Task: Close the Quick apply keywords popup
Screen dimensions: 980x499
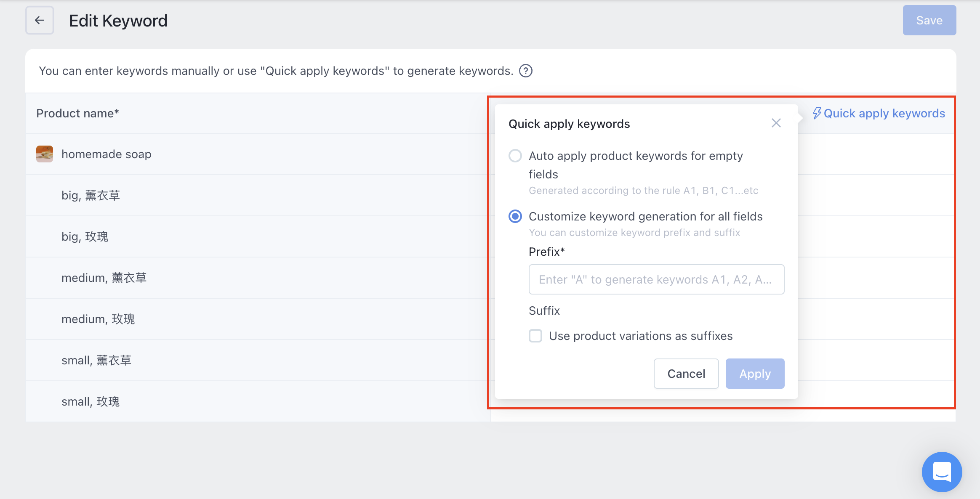Action: coord(776,123)
